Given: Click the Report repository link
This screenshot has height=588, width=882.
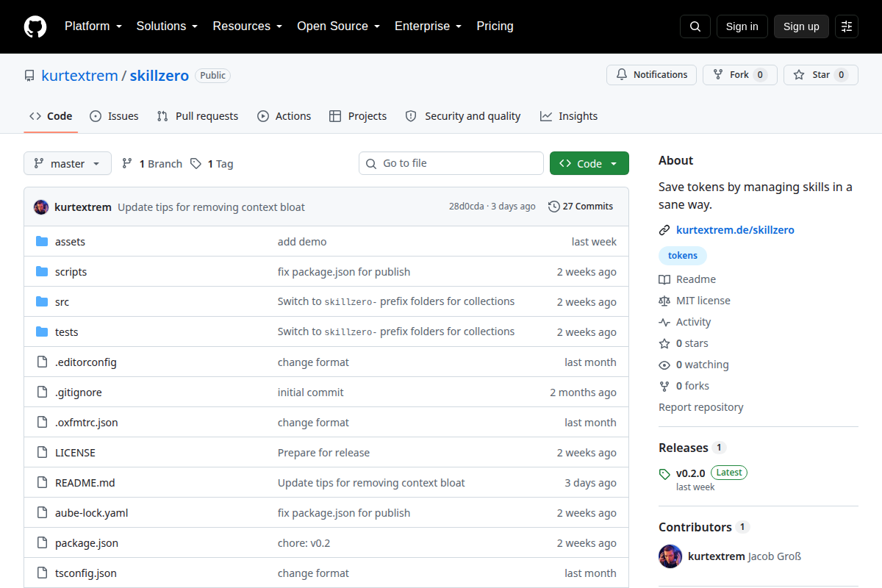Looking at the screenshot, I should [701, 407].
